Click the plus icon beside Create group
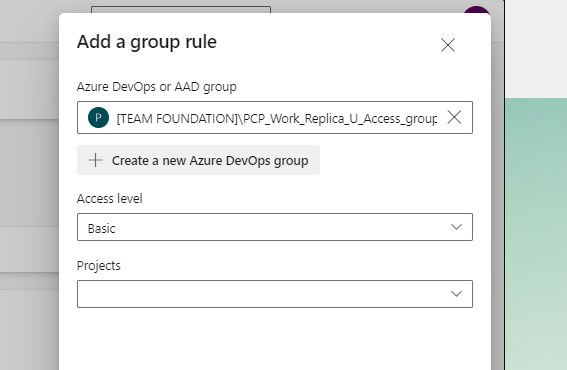This screenshot has height=370, width=567. (x=95, y=160)
